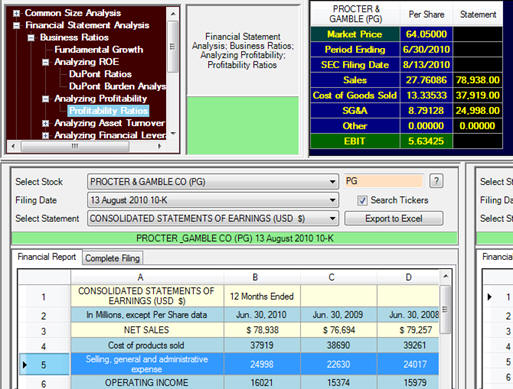Select the Fundamental Growth tree item

99,50
